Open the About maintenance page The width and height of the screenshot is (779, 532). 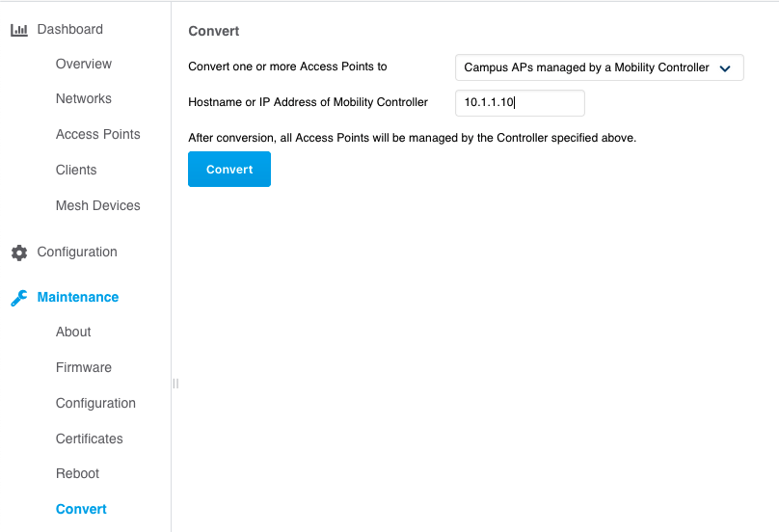[x=73, y=332]
